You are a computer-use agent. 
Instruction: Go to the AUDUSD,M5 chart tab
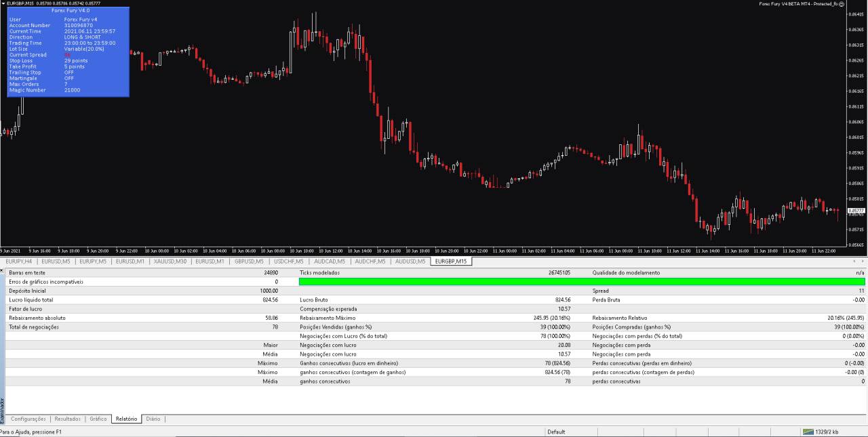410,262
